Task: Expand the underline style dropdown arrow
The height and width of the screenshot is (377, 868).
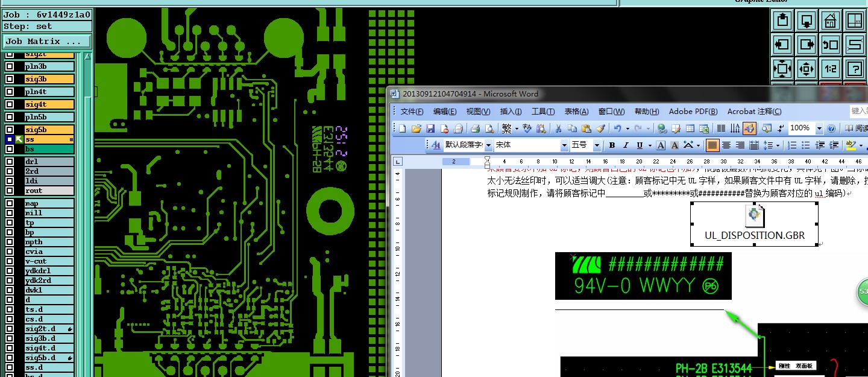Action: [649, 145]
